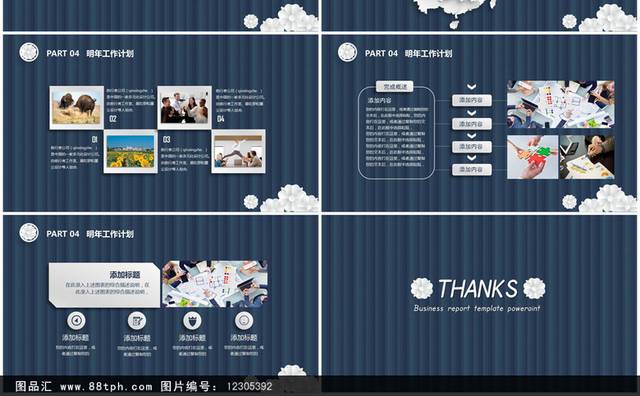Select the bison photo
Viewport: 640px width, 396px height.
pyautogui.click(x=77, y=107)
